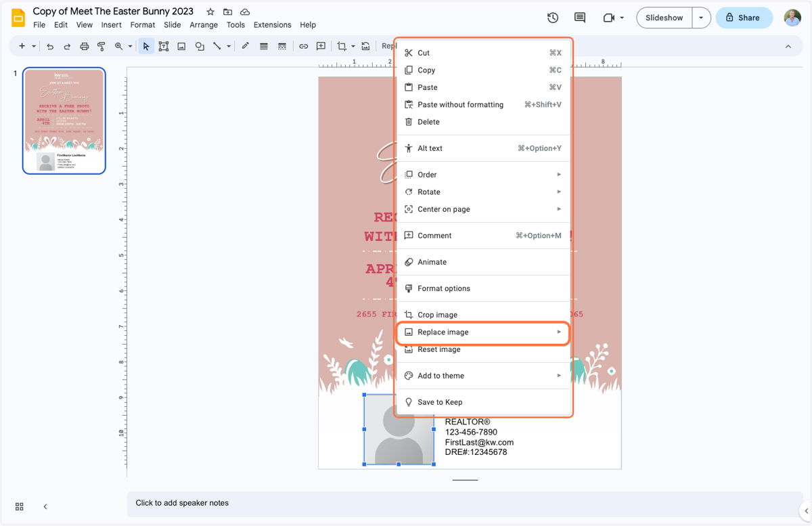Choose Delete from the context menu

(482, 122)
